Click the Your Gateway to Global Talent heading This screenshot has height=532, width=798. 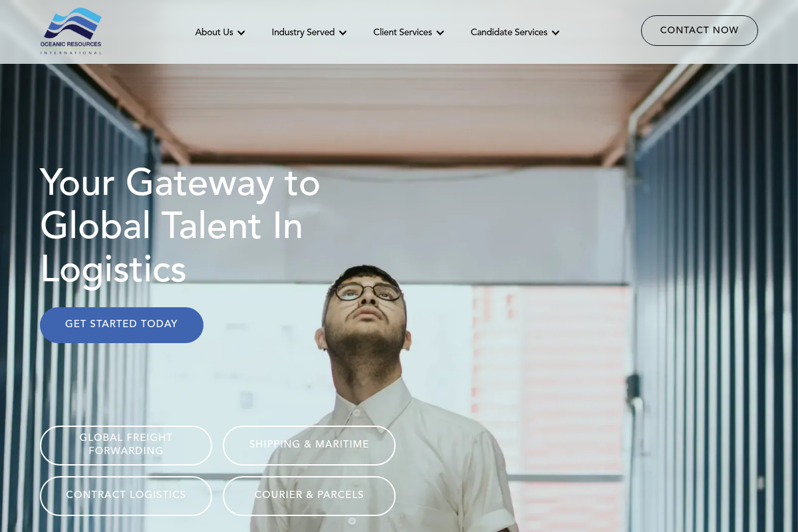180,226
